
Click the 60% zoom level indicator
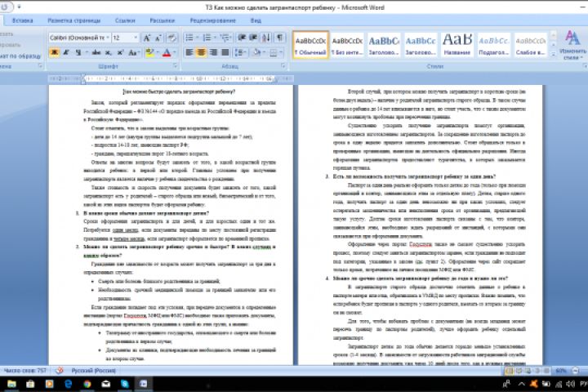[561, 371]
